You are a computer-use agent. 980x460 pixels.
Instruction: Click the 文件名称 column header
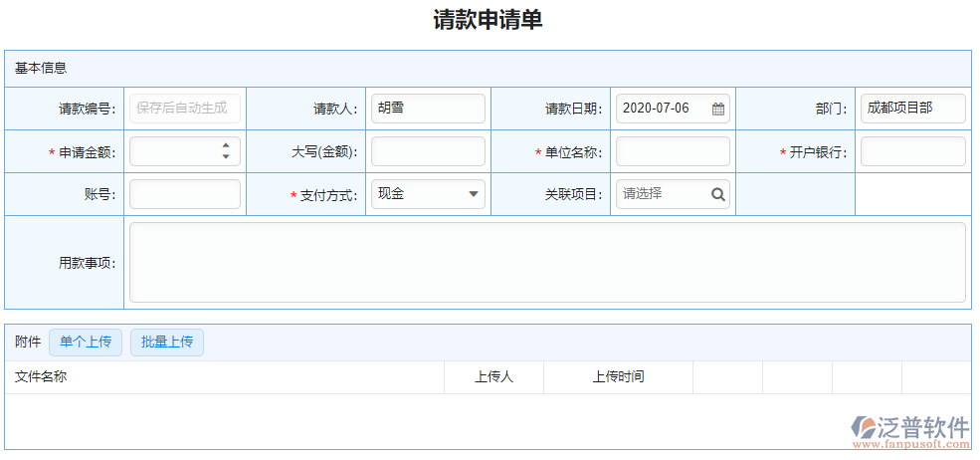(x=41, y=376)
